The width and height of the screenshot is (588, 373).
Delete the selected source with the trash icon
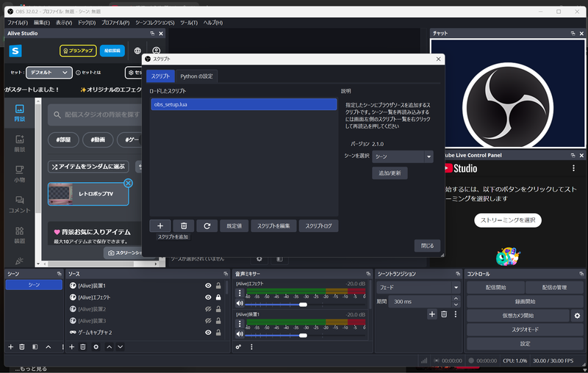83,347
